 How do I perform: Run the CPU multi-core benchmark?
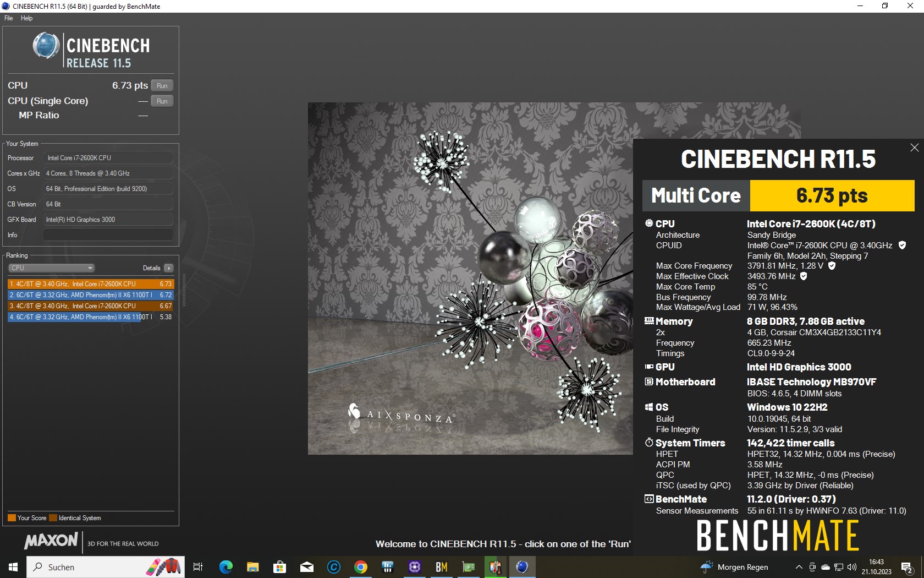pos(162,85)
